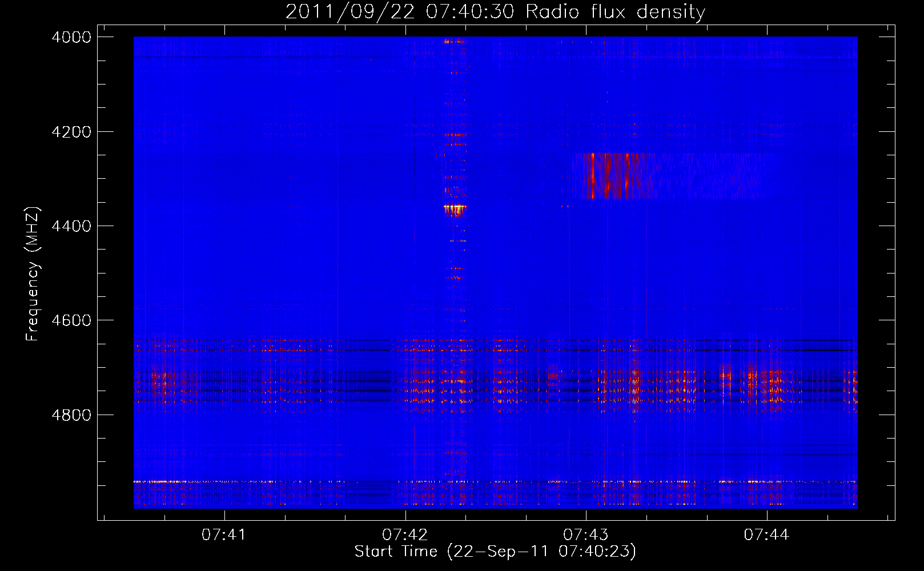924x571 pixels.
Task: Click the 07:42 time tick label
Action: click(405, 534)
